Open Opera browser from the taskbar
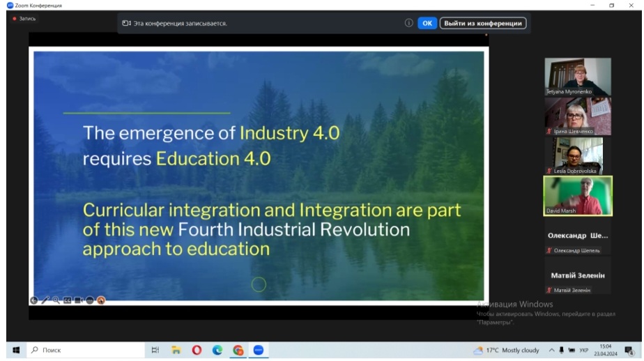This screenshot has height=361, width=644. click(x=197, y=351)
